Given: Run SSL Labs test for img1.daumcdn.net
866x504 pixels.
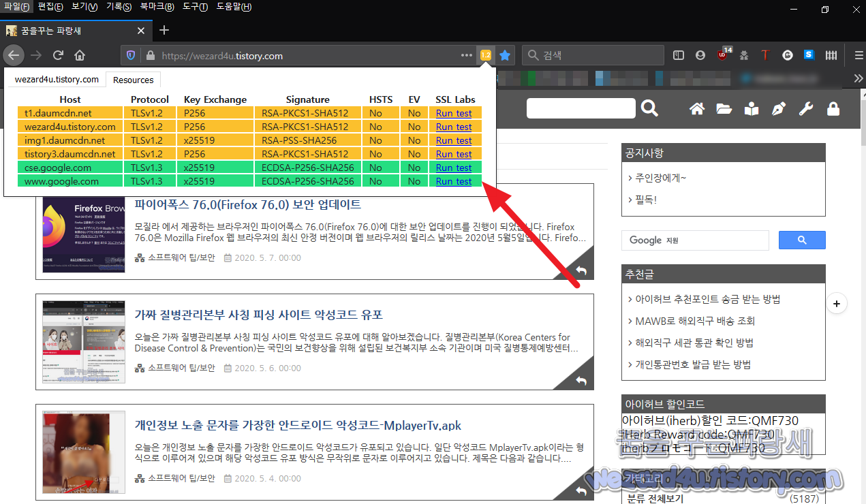Looking at the screenshot, I should point(454,140).
